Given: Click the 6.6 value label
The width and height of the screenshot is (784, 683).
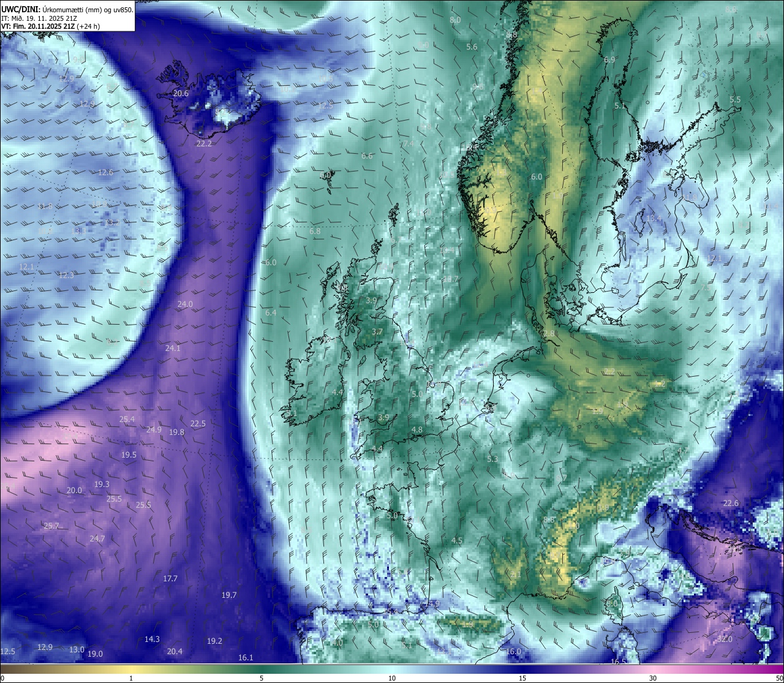Looking at the screenshot, I should 367,156.
